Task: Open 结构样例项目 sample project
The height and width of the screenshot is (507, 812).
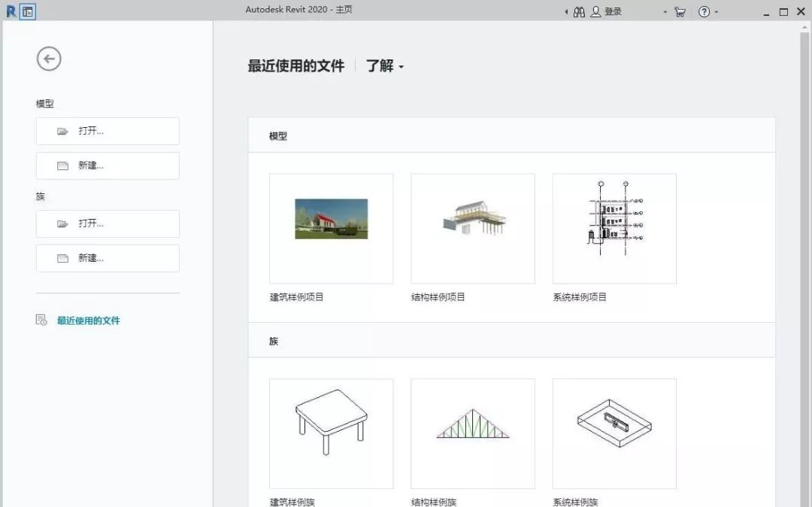Action: (472, 228)
